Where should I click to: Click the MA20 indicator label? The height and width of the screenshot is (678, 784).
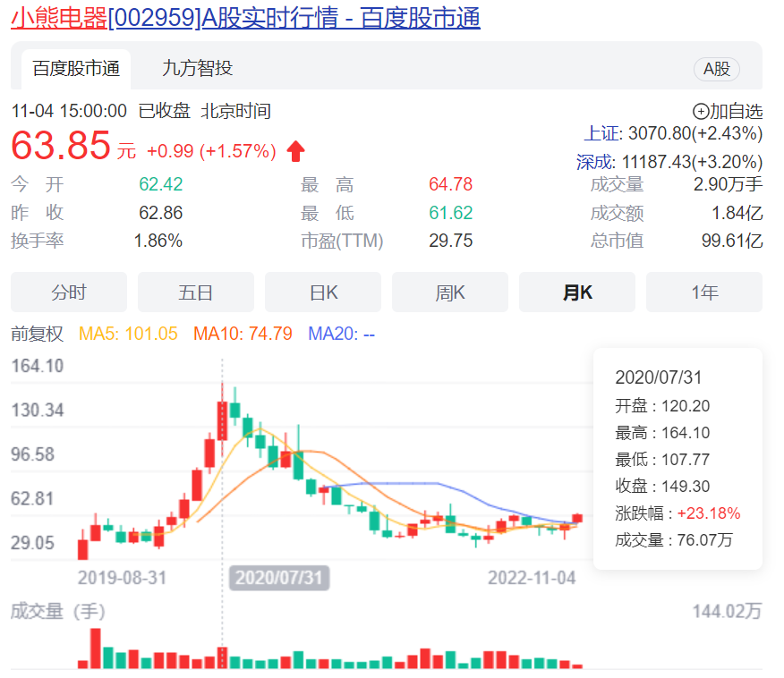pos(341,334)
